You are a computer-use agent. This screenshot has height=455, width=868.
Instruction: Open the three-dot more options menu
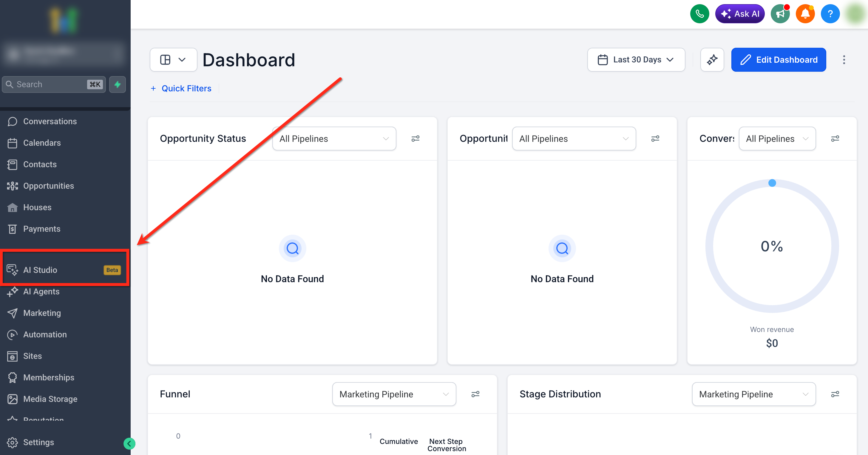844,60
